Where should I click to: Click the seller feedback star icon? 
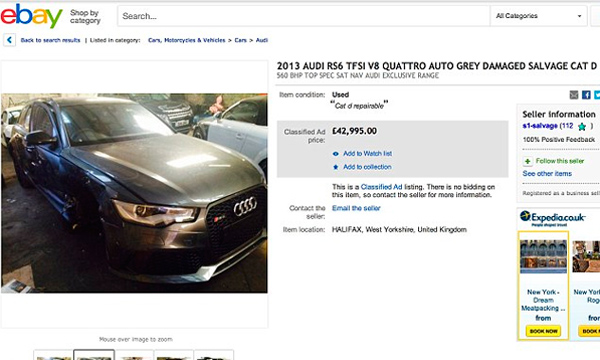click(582, 126)
